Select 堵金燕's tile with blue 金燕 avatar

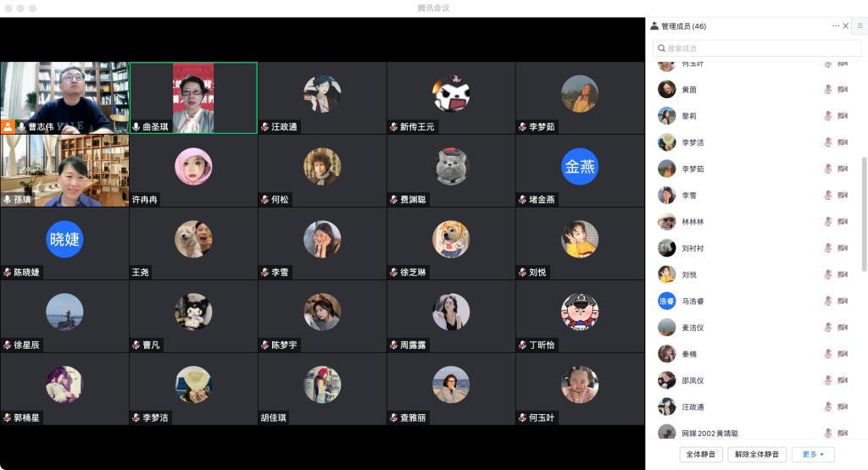[580, 170]
